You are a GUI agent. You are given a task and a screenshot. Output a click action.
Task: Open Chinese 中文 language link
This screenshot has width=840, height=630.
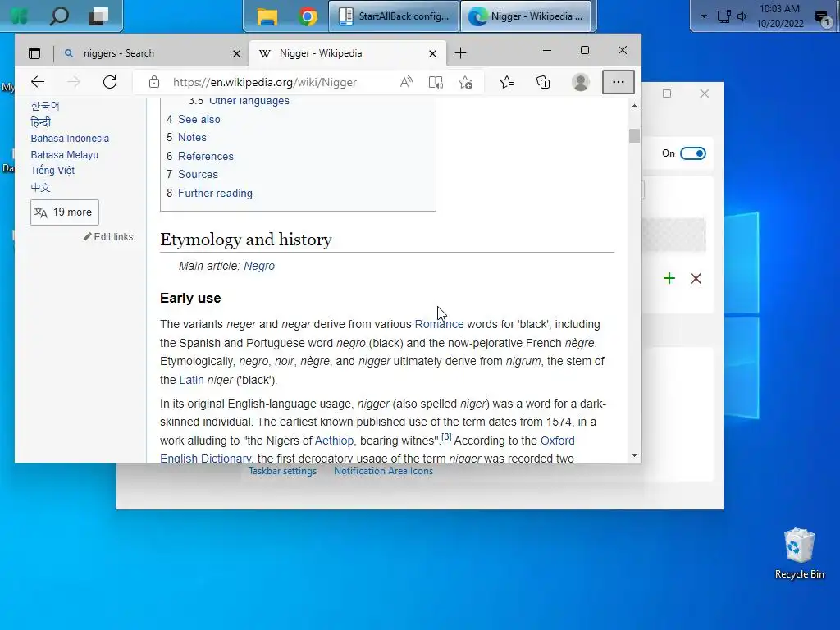tap(40, 188)
